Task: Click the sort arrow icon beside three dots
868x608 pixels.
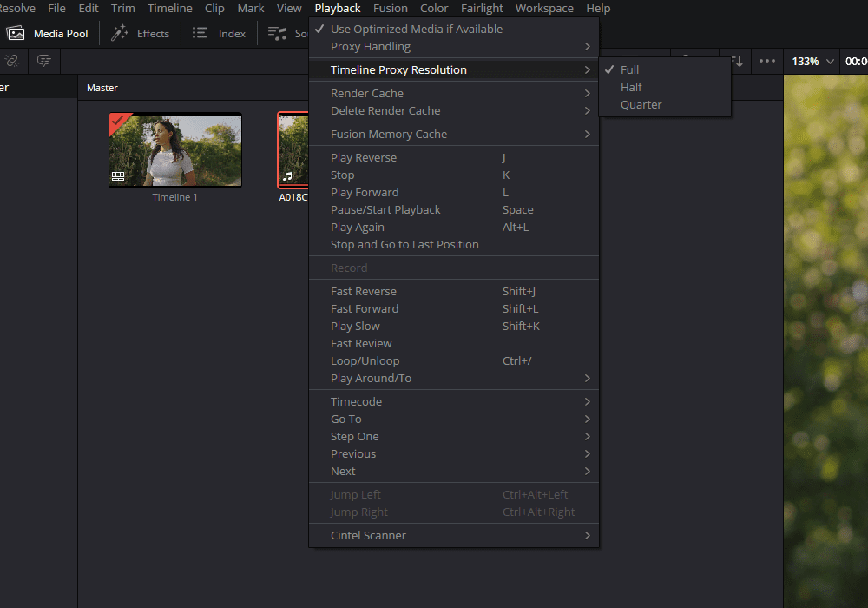Action: [738, 61]
